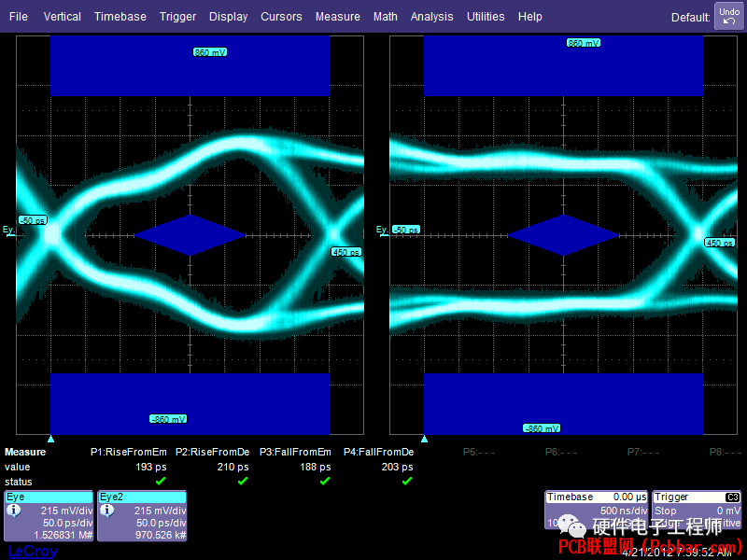Open the Display menu
747x560 pixels.
pos(228,17)
